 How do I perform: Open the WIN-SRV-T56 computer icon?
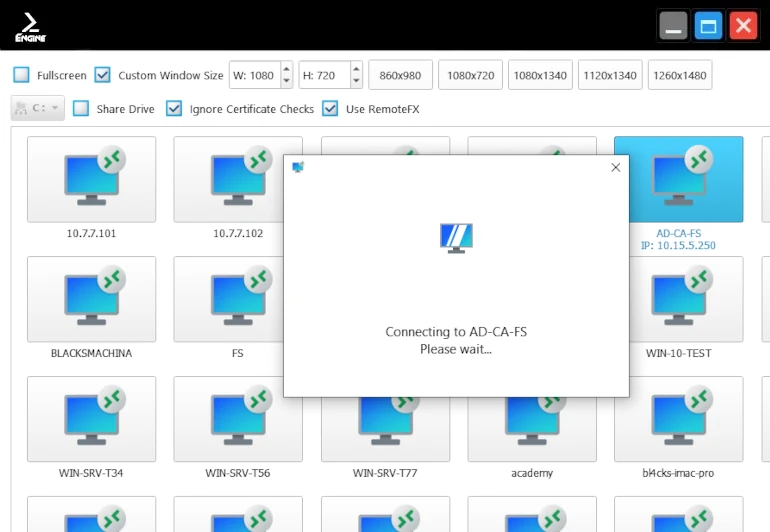(238, 419)
